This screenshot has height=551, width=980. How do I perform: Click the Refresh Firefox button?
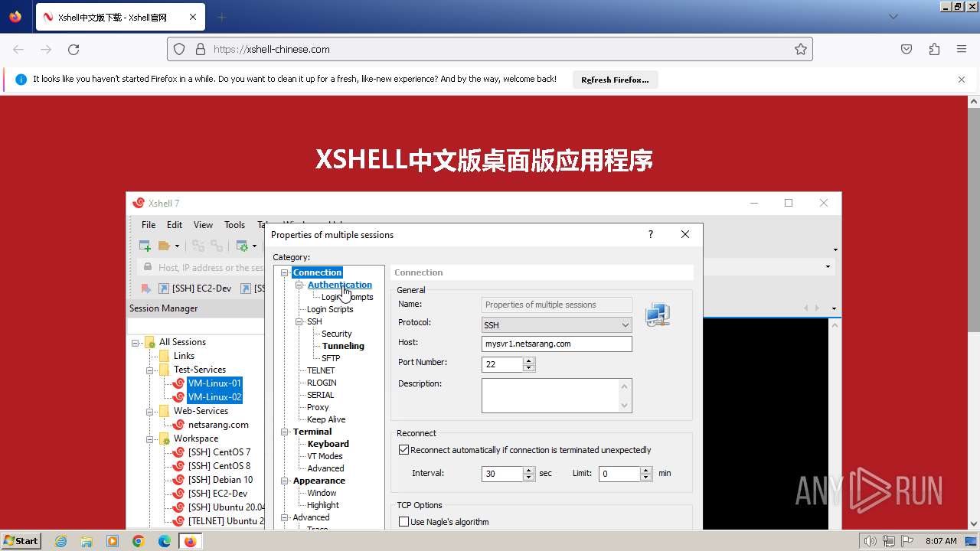click(x=615, y=80)
